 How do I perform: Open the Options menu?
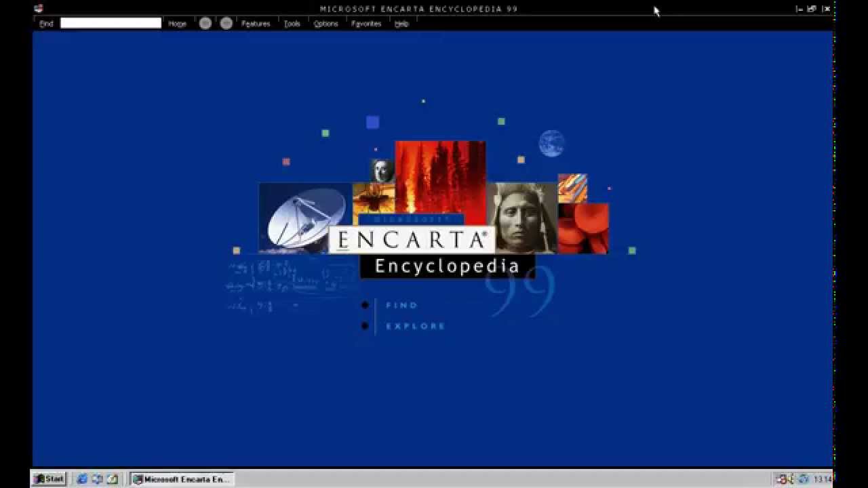[x=325, y=24]
